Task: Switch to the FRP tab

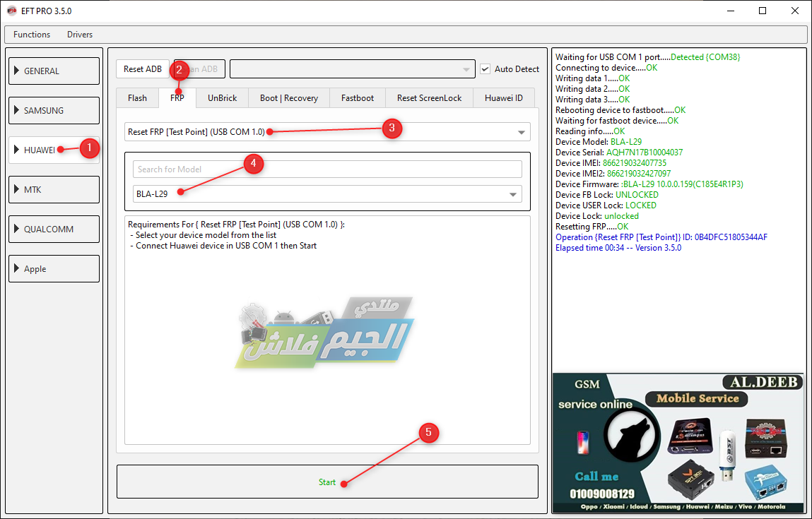Action: [177, 97]
